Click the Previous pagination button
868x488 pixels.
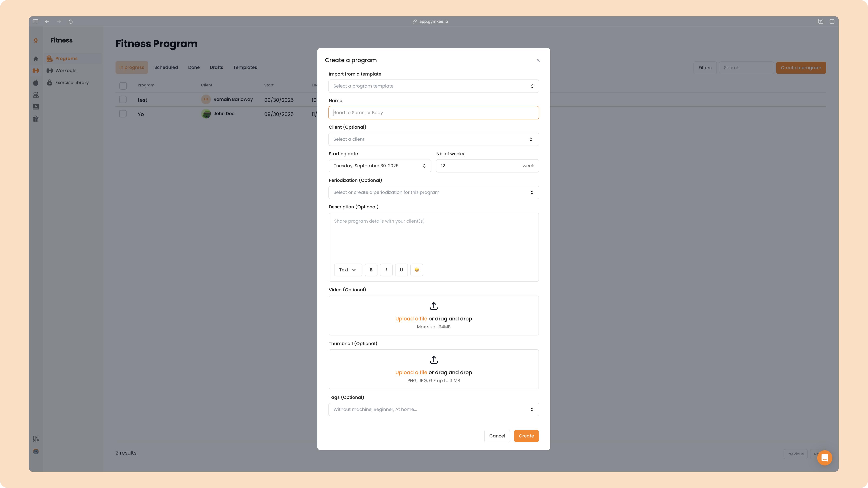point(795,454)
